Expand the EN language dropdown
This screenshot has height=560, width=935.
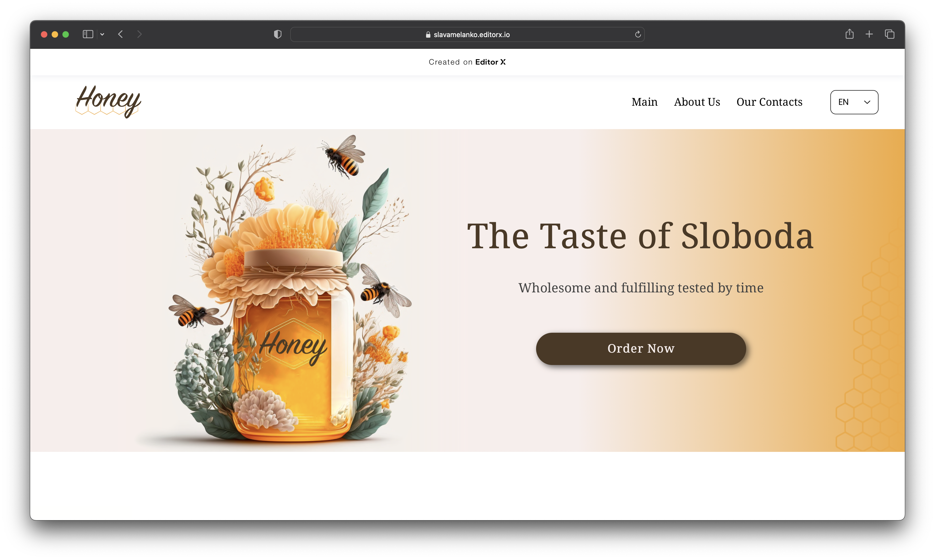(854, 102)
